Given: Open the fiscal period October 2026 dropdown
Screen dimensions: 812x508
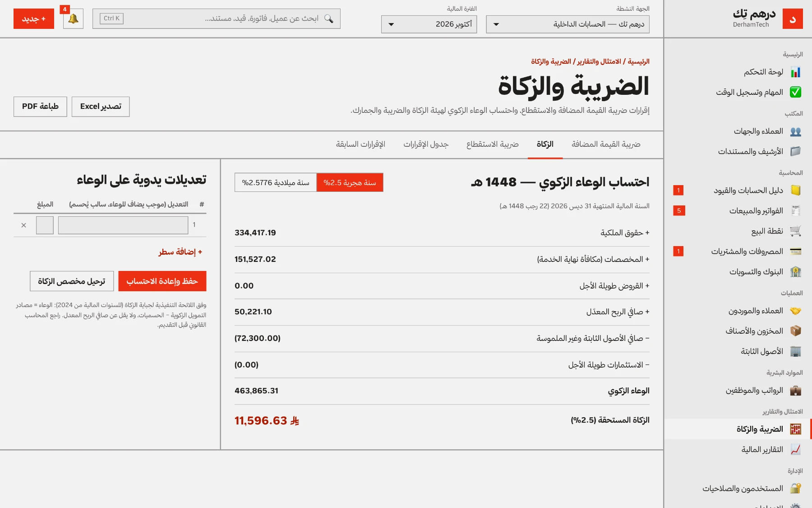Looking at the screenshot, I should click(429, 24).
